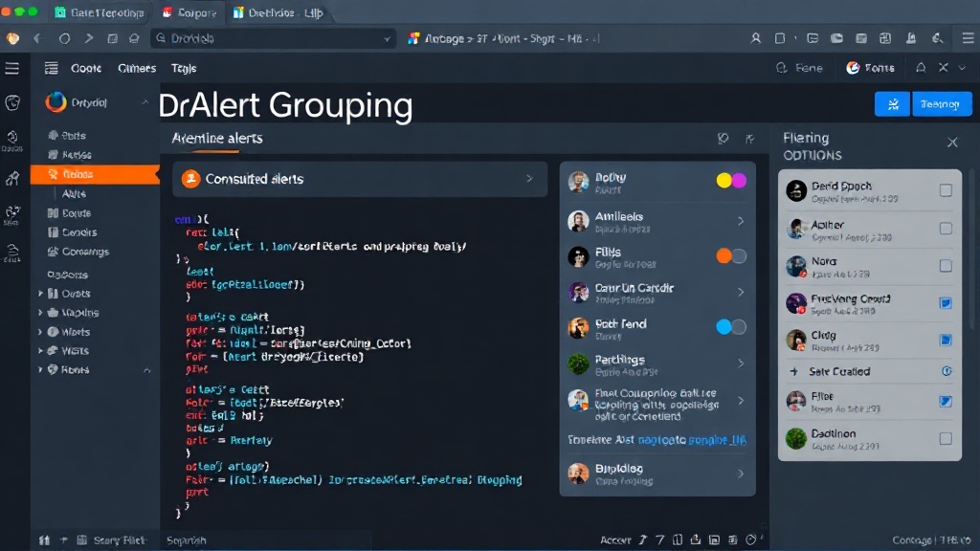The image size is (980, 551).
Task: Check the Apther checkbox
Action: [x=946, y=229]
